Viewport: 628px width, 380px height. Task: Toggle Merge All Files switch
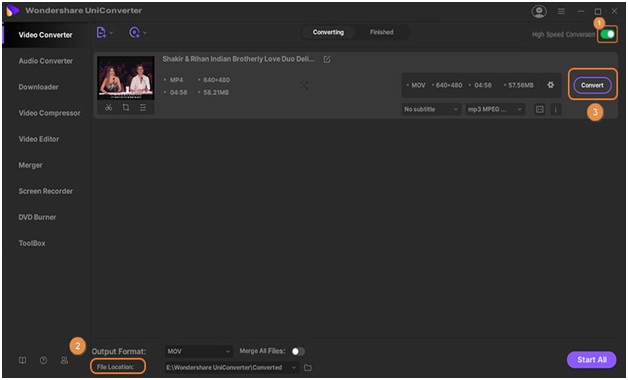[298, 351]
